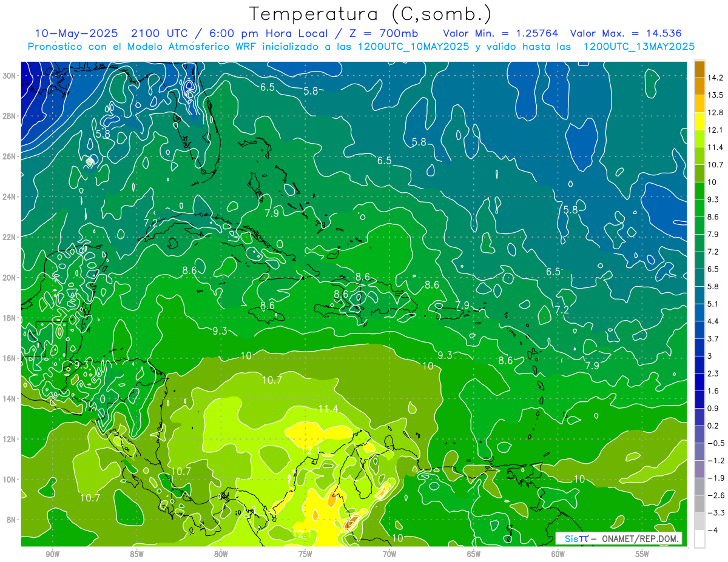Click the 12N latitude axis label

pyautogui.click(x=10, y=439)
